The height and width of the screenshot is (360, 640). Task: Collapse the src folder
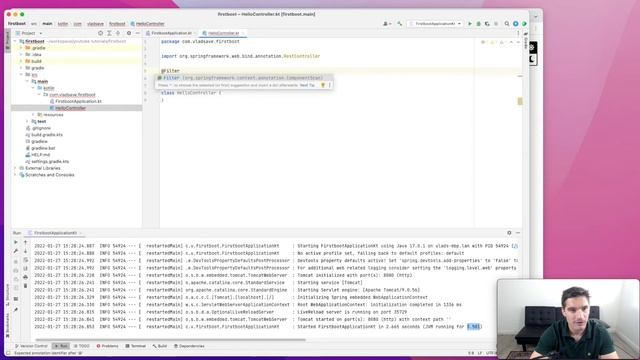pos(21,75)
